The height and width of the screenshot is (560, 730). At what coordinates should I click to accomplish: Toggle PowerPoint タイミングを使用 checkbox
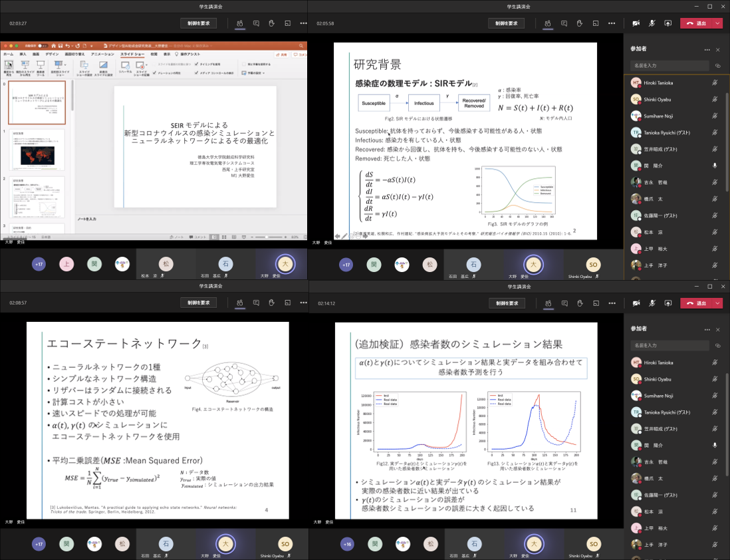click(197, 65)
